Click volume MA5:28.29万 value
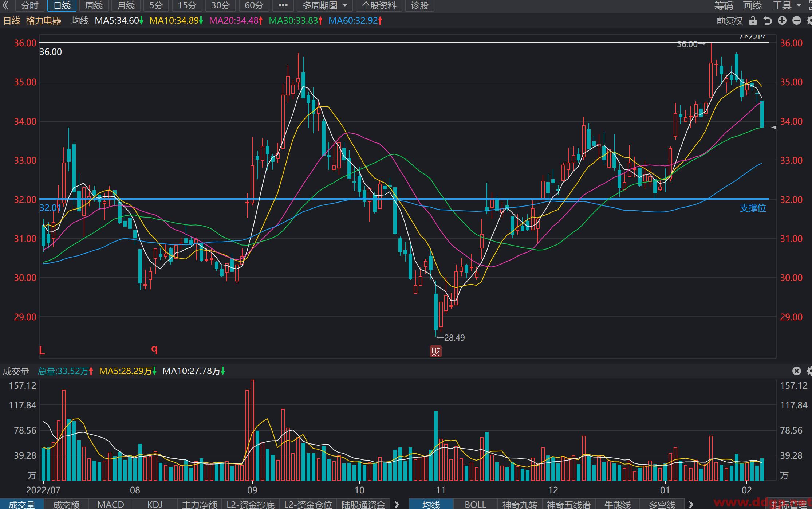The height and width of the screenshot is (509, 812). [128, 371]
